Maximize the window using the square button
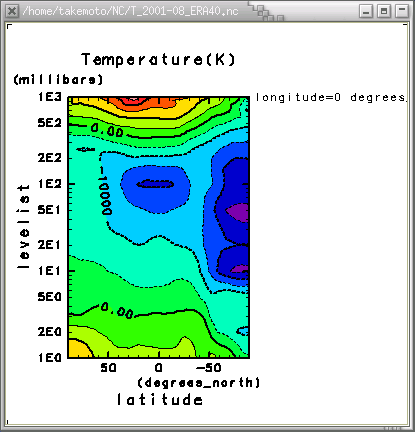Screen dimensions: 415x432 click(384, 11)
